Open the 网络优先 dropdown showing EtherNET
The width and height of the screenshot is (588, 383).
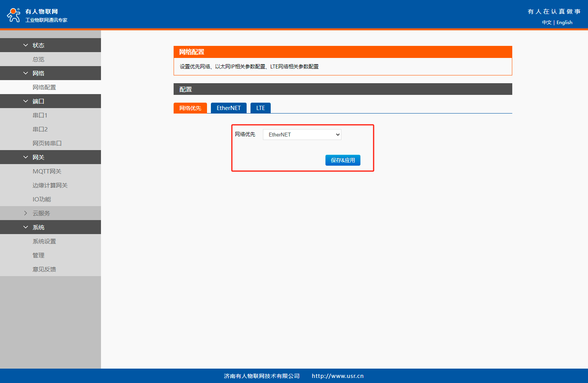(302, 135)
